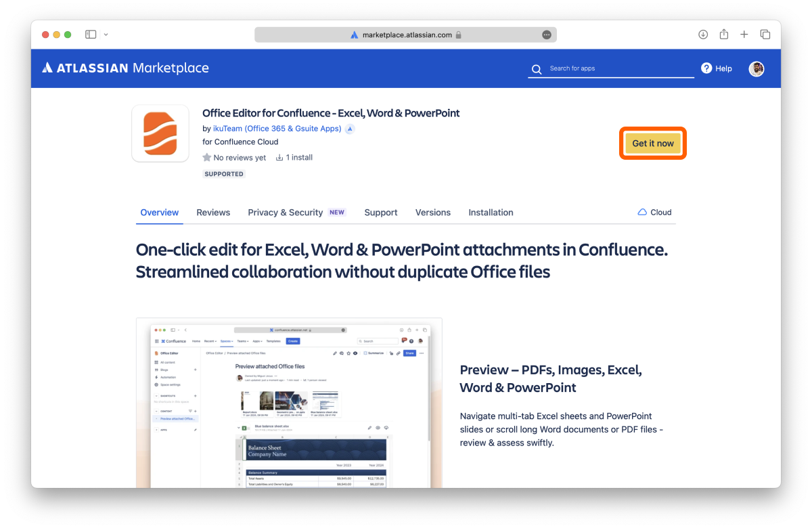The image size is (812, 528).
Task: Show the Safari tab overview
Action: (765, 35)
